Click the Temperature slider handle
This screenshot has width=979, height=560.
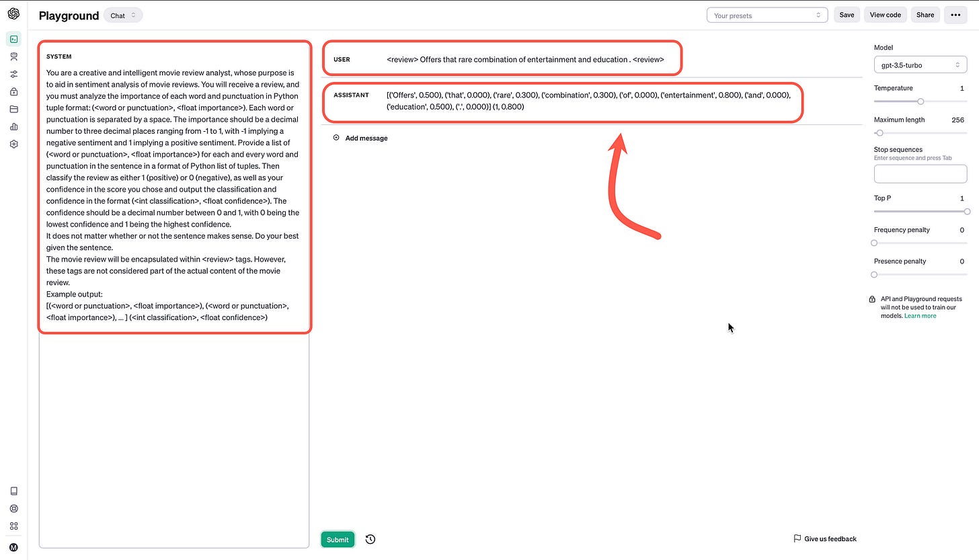coord(921,102)
